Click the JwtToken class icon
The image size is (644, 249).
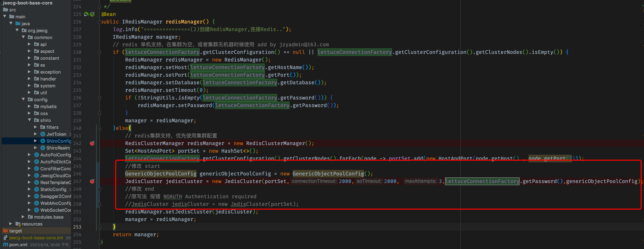coord(43,134)
